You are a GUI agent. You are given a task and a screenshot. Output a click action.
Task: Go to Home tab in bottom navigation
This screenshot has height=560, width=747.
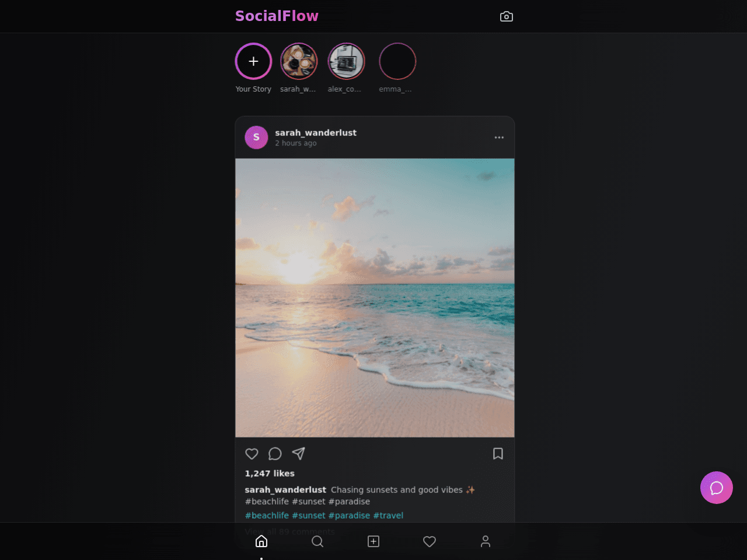click(x=261, y=541)
